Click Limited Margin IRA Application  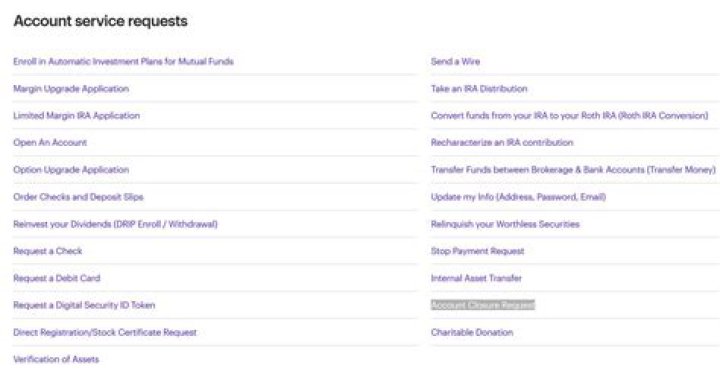76,116
